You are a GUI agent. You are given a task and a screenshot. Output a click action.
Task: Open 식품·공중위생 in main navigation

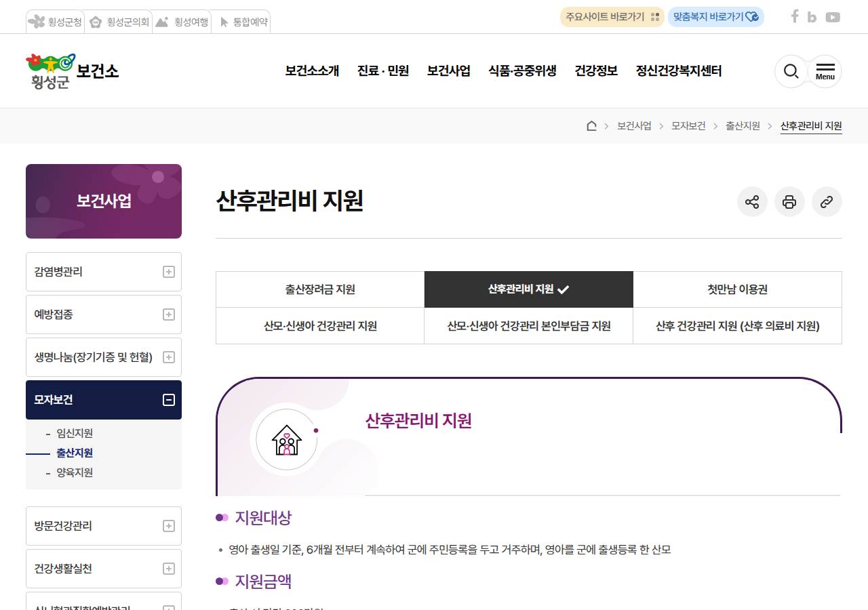click(x=522, y=70)
